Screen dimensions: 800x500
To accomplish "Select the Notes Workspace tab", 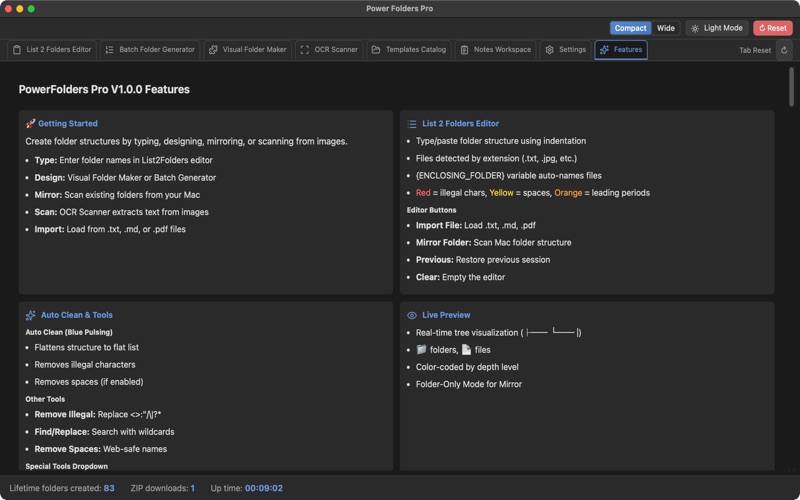I will tap(495, 50).
